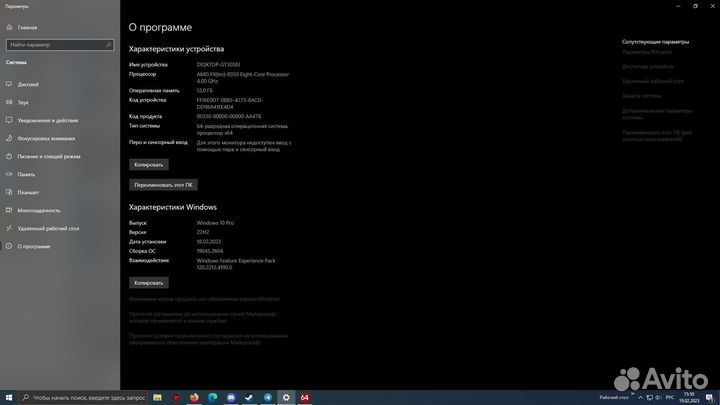This screenshot has width=720, height=405.
Task: Select OS build 19045.2604 value
Action: 210,251
